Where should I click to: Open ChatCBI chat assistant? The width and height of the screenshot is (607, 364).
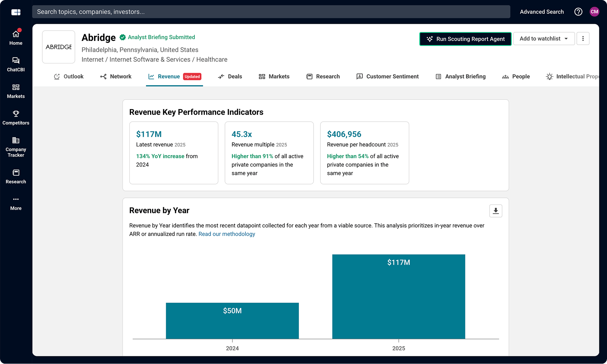16,64
